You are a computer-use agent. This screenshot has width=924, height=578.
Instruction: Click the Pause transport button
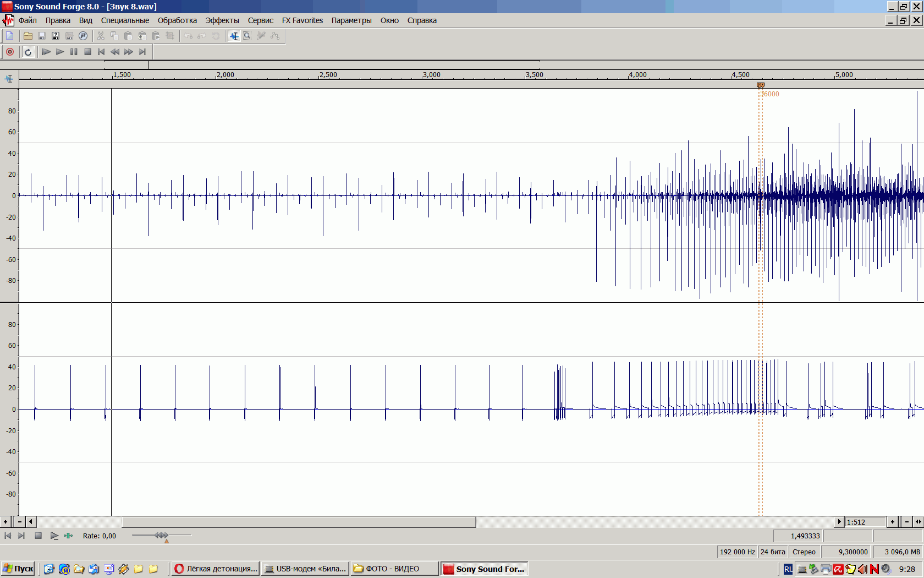click(x=74, y=52)
